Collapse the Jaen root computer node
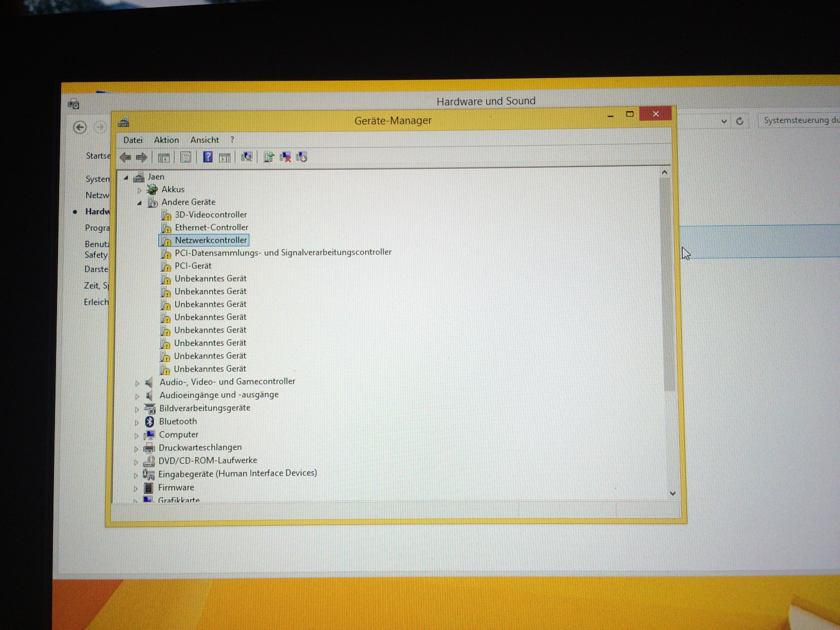Screen dimensions: 840x630 click(x=126, y=178)
